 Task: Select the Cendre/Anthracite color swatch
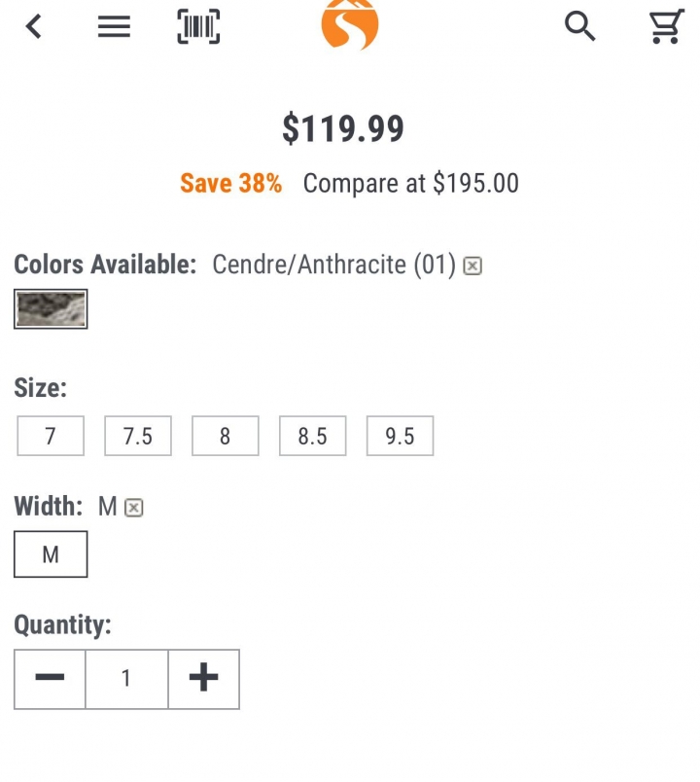tap(51, 309)
